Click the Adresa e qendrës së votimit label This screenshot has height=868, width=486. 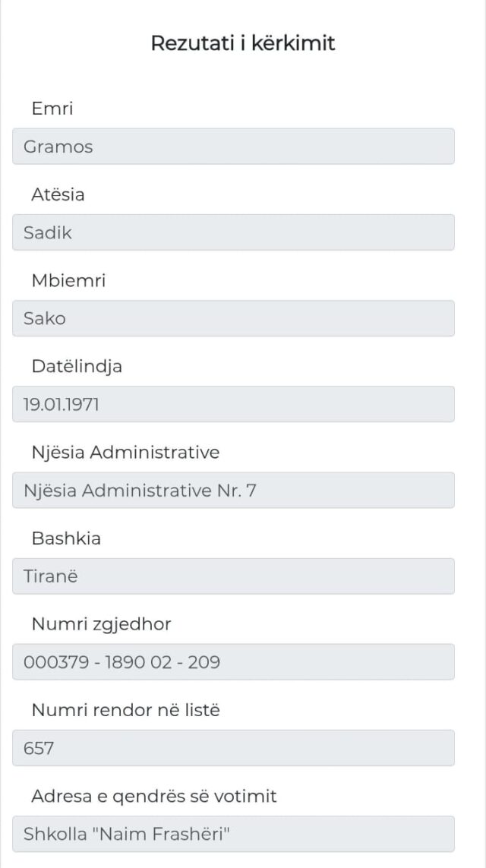(x=154, y=796)
